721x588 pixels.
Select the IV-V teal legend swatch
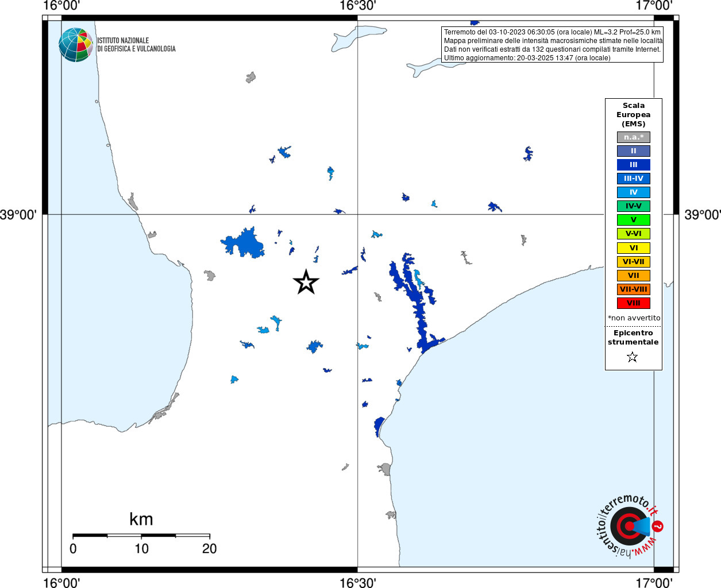[x=633, y=206]
